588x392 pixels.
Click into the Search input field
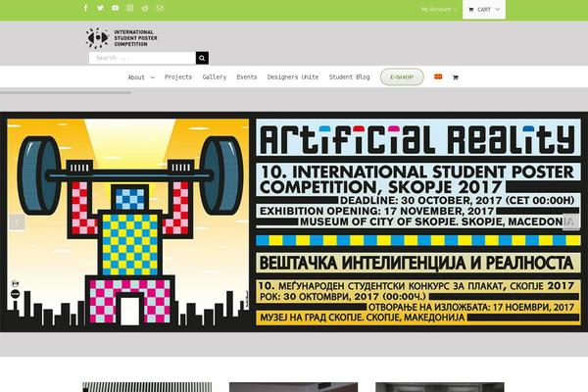click(x=142, y=58)
